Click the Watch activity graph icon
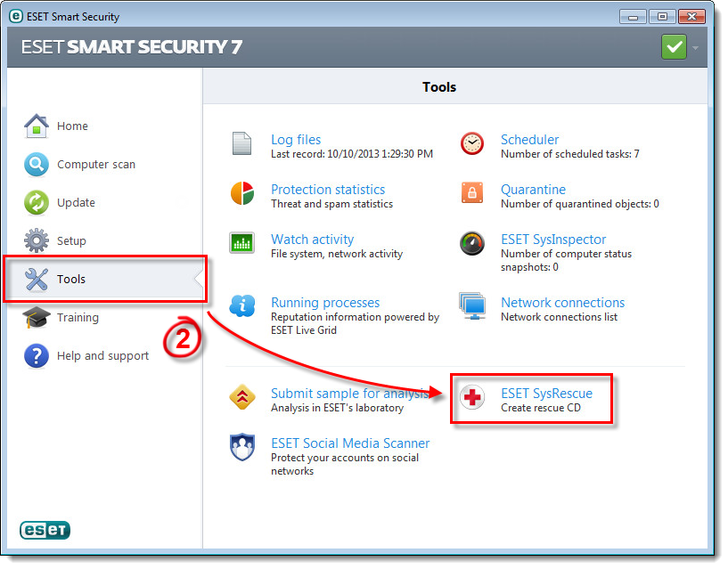 pos(242,243)
